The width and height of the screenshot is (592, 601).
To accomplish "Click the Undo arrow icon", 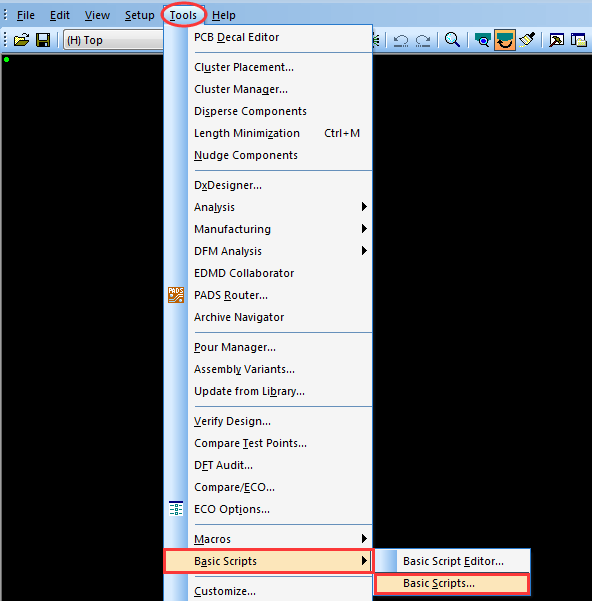I will 401,40.
